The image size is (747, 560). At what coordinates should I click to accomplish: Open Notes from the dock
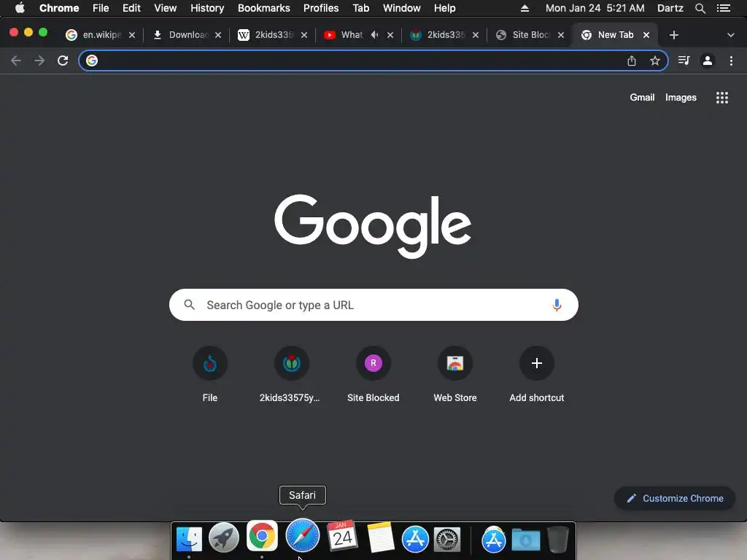(x=381, y=537)
